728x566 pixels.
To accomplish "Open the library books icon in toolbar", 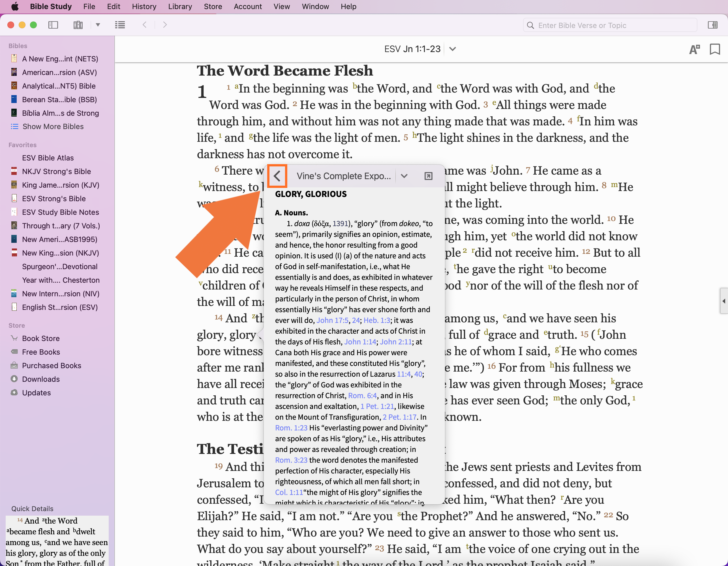I will coord(78,25).
